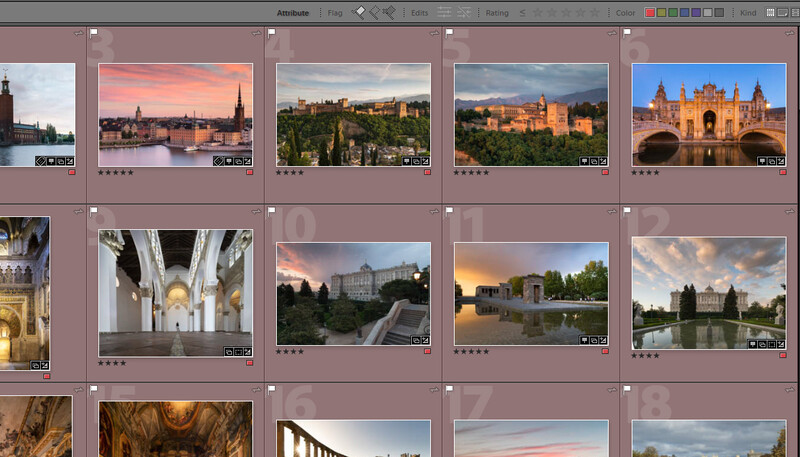Filter Kind by virtual copies icon
800x457 pixels.
(783, 13)
